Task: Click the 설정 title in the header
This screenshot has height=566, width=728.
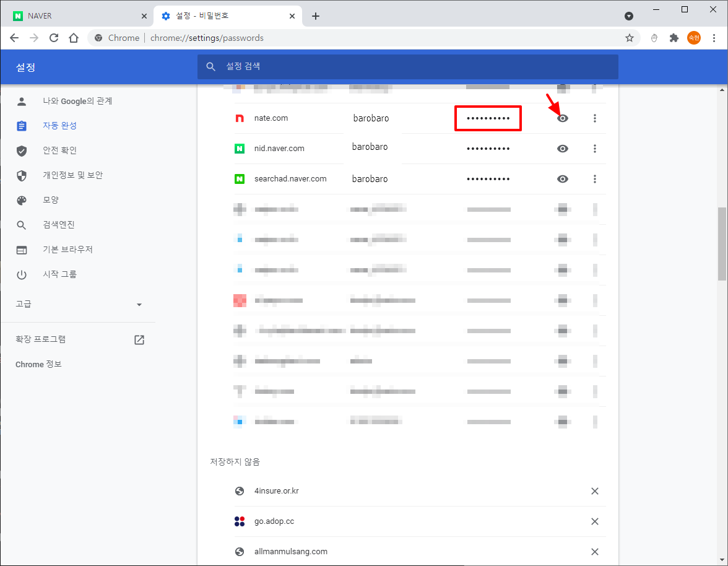Action: click(x=25, y=67)
